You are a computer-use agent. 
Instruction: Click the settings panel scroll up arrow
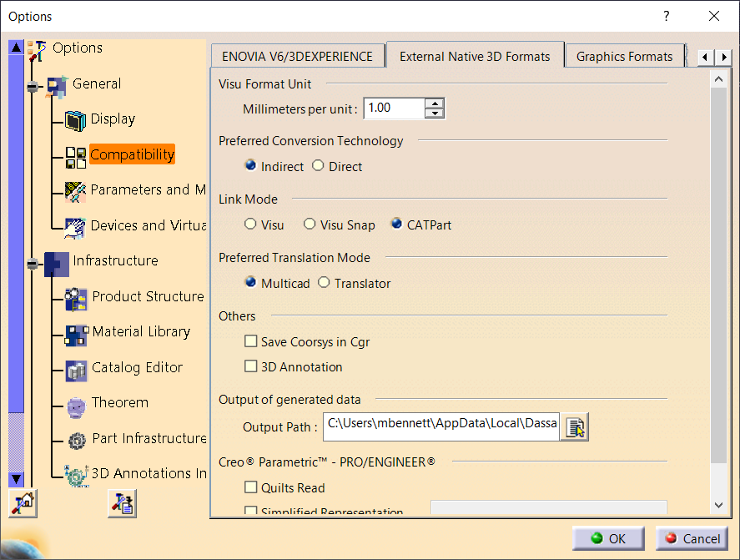(x=718, y=79)
